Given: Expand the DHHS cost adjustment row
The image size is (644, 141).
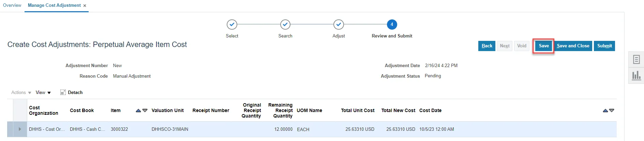Looking at the screenshot, I should tap(20, 129).
